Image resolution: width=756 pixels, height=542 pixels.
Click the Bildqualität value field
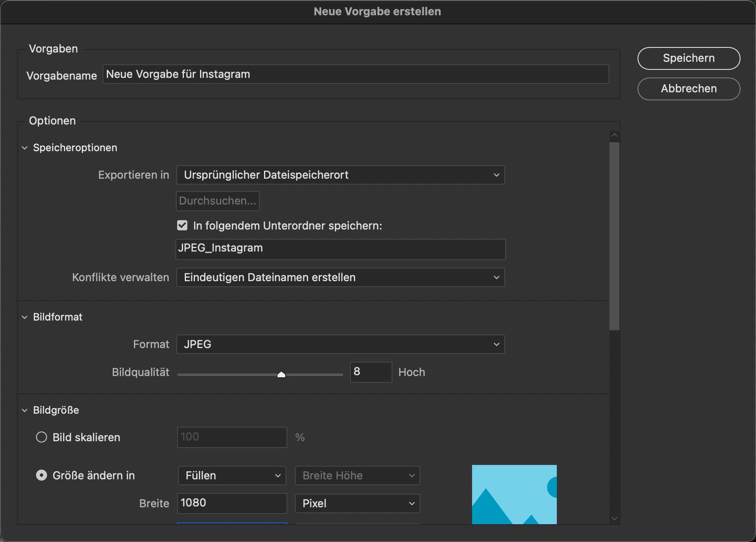point(370,372)
